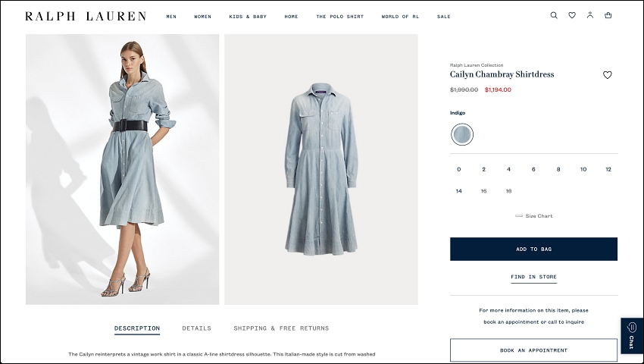Select size 8
Screen dimensions: 644x364
click(558, 169)
